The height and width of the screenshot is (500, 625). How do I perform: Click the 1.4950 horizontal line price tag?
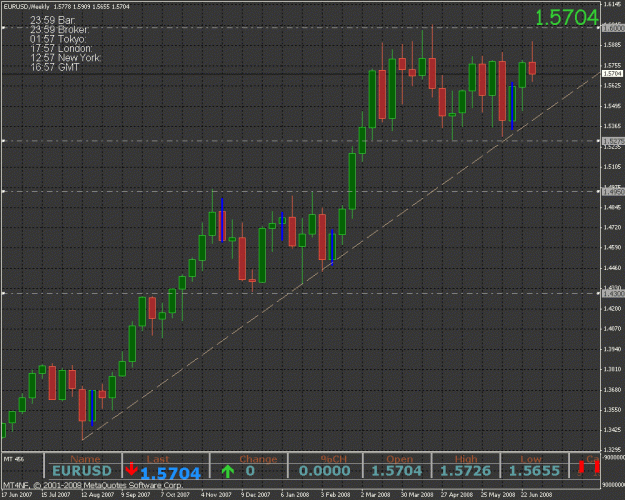tap(613, 192)
